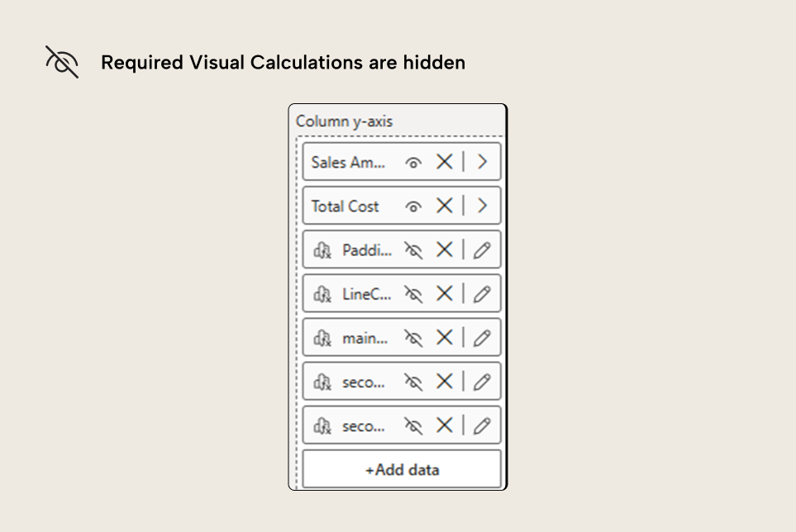Viewport: 796px width, 532px height.
Task: Show the hidden Paddi calculation
Action: 414,249
